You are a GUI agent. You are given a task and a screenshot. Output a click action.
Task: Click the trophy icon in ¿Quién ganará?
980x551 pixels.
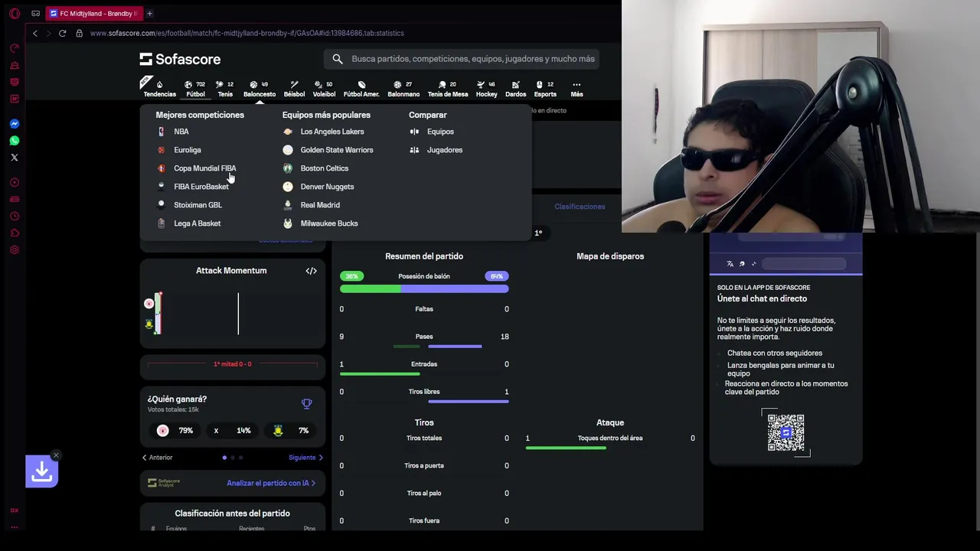[307, 403]
